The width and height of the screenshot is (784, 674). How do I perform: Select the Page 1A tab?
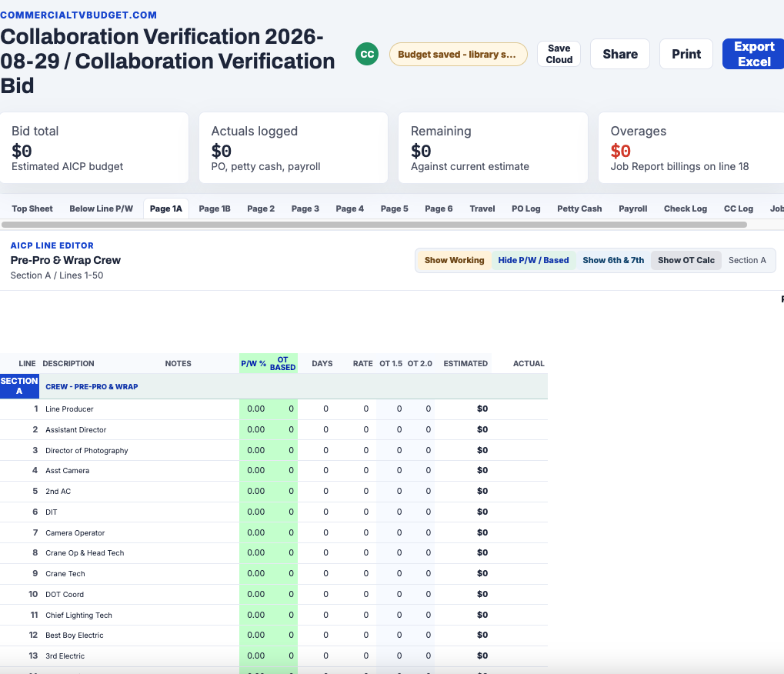[166, 209]
